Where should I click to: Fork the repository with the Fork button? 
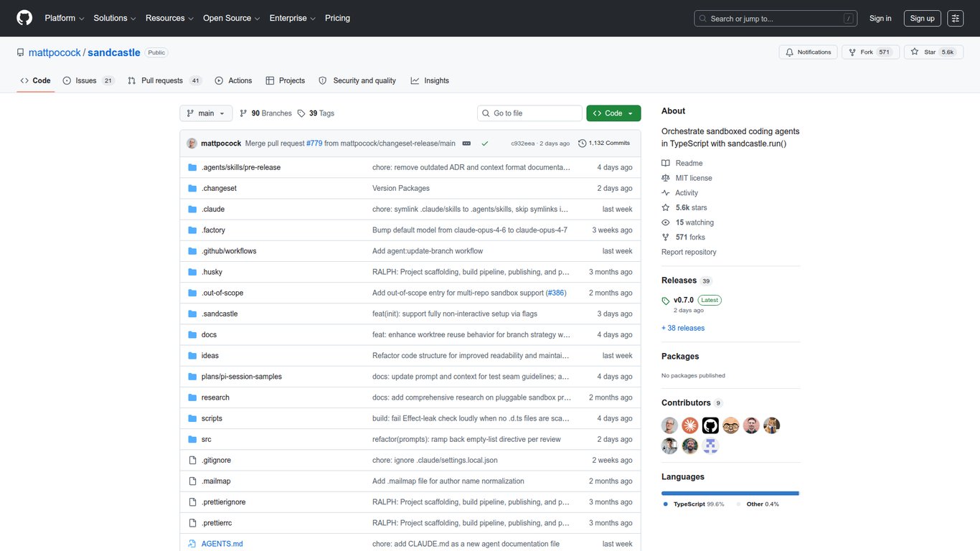[x=870, y=52]
